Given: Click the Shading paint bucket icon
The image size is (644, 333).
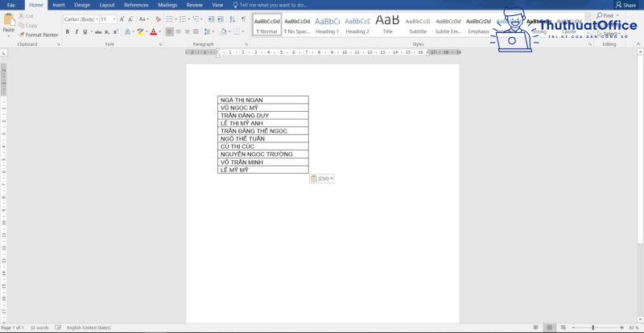Looking at the screenshot, I should (x=223, y=31).
